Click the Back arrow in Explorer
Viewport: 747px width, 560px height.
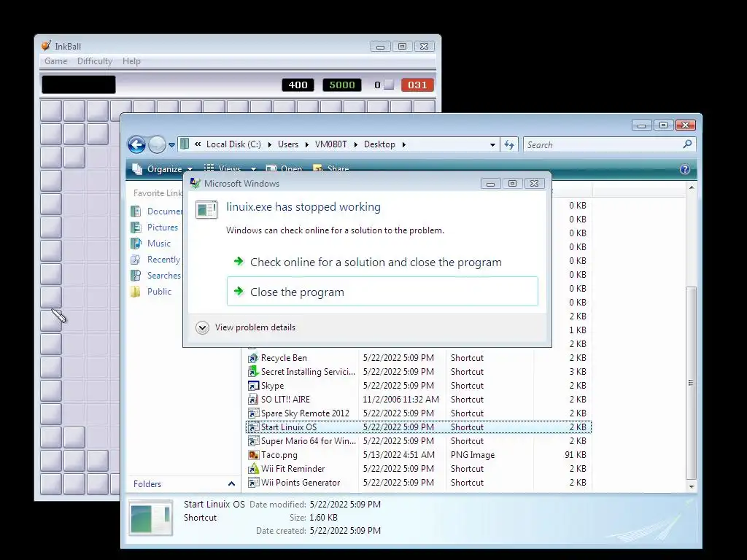136,145
